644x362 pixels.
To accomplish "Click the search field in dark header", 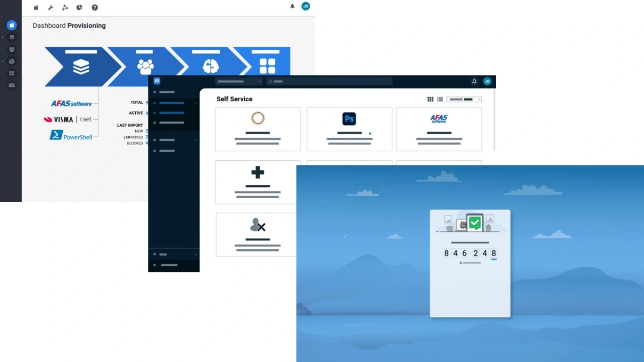I will [330, 82].
